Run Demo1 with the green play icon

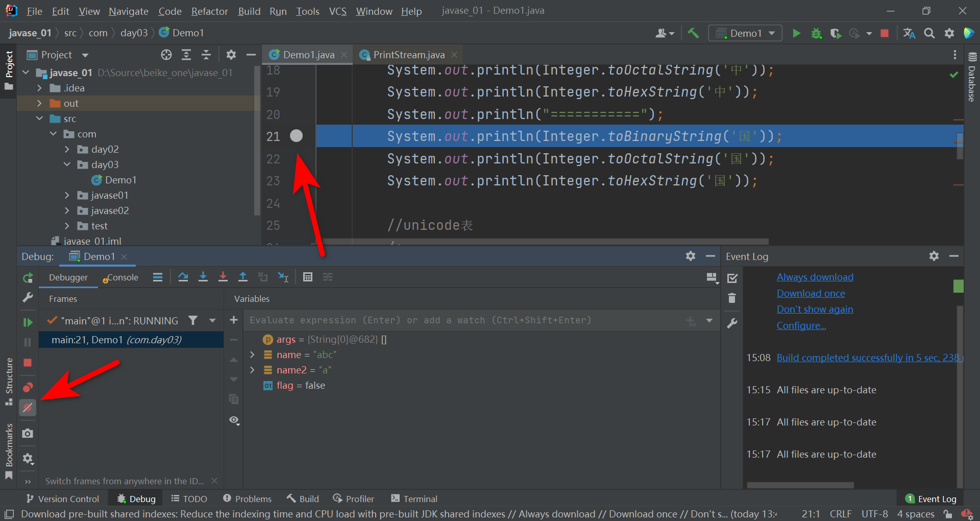pos(796,33)
